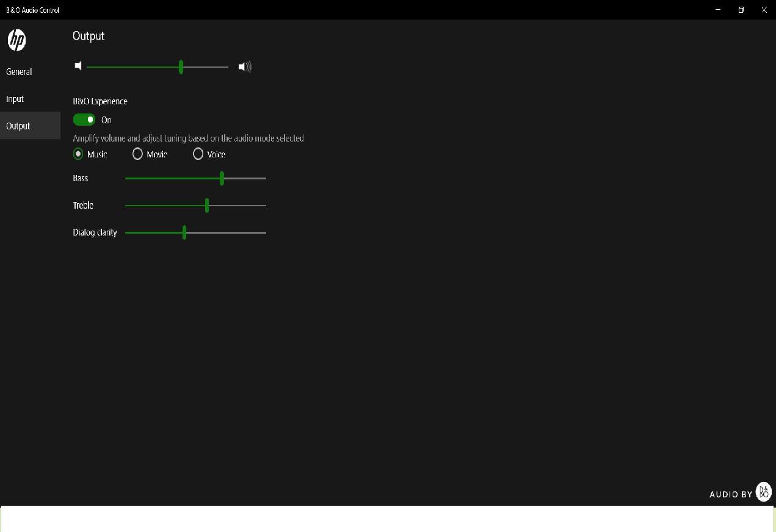Click the Output page heading
Screen dimensions: 776x532
pyautogui.click(x=88, y=35)
